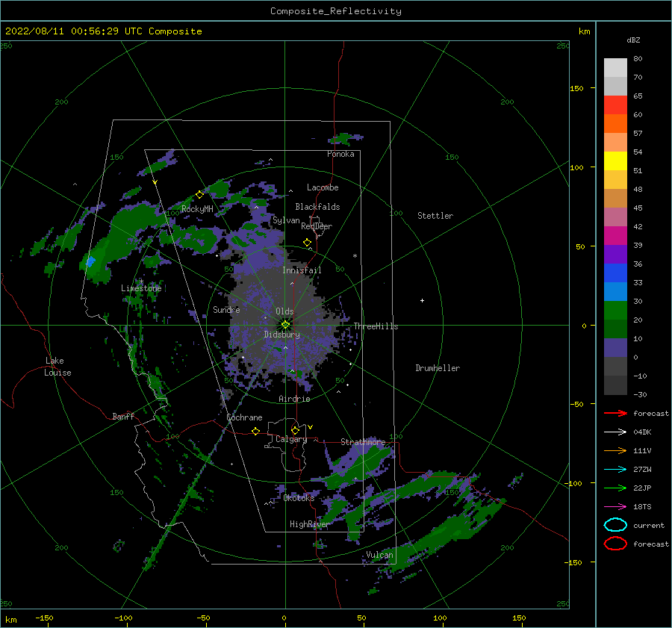
Task: Click the Okotoks label
Action: [299, 498]
